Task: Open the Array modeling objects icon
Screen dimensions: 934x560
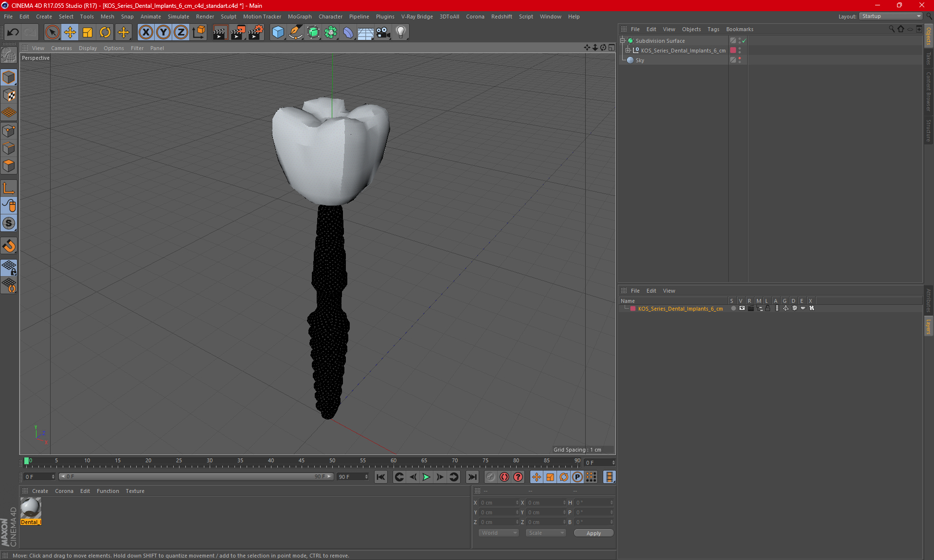Action: pyautogui.click(x=331, y=33)
